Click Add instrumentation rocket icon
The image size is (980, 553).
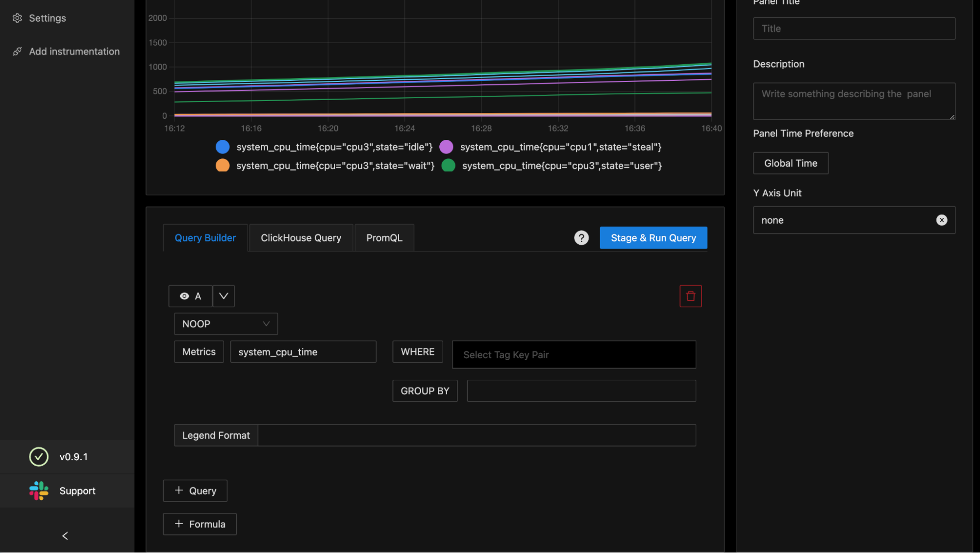coord(17,52)
